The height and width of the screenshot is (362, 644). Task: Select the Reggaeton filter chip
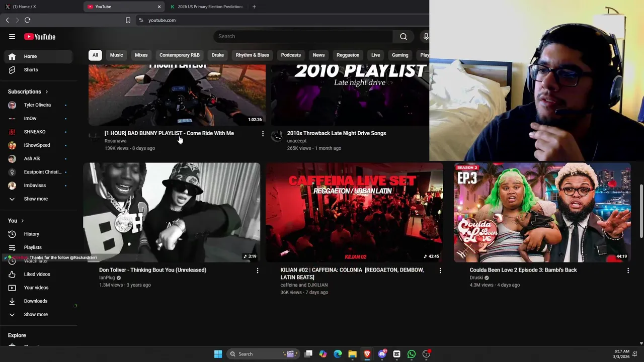tap(348, 55)
